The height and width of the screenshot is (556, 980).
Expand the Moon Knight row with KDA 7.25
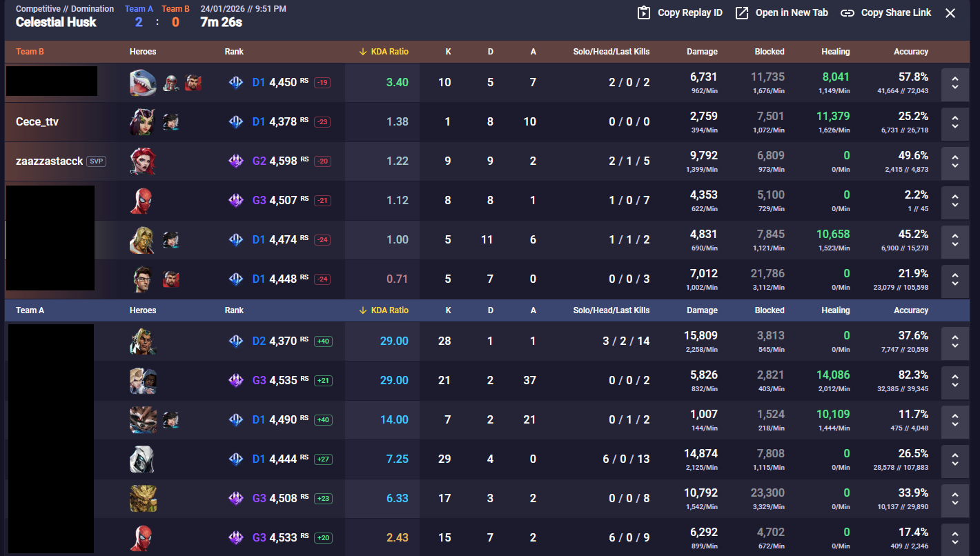(955, 459)
